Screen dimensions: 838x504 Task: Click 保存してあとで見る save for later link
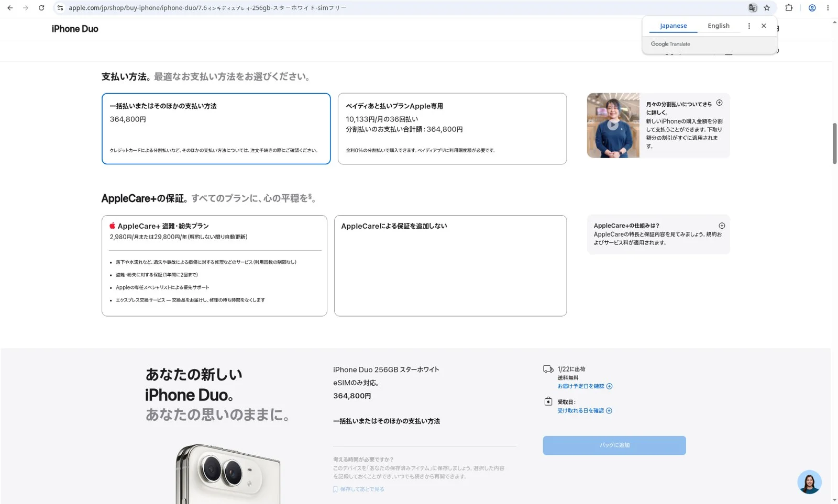[362, 489]
